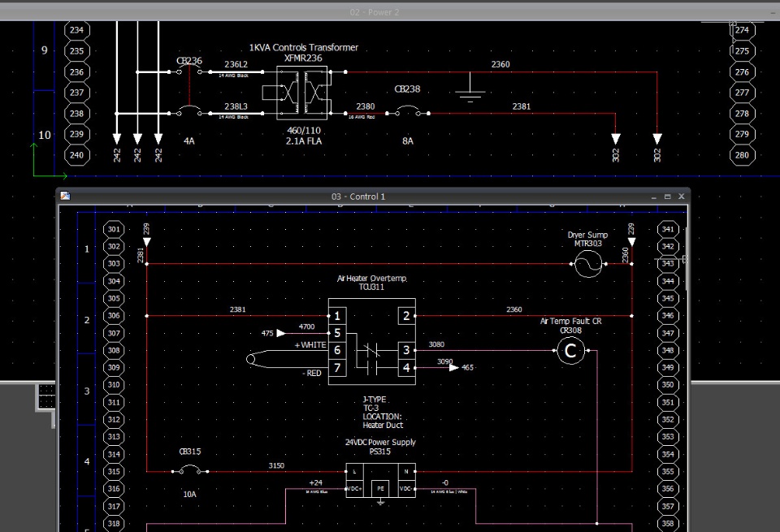This screenshot has width=780, height=532.
Task: Select wire label "238L3"
Action: pyautogui.click(x=236, y=106)
